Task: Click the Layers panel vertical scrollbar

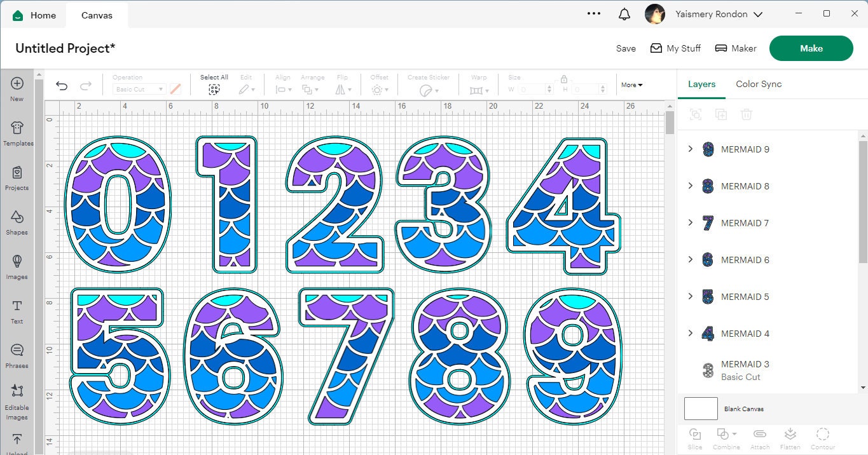Action: coord(863,201)
